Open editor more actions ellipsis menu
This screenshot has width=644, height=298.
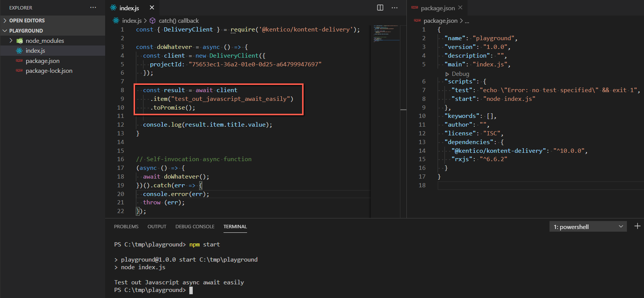coord(395,8)
